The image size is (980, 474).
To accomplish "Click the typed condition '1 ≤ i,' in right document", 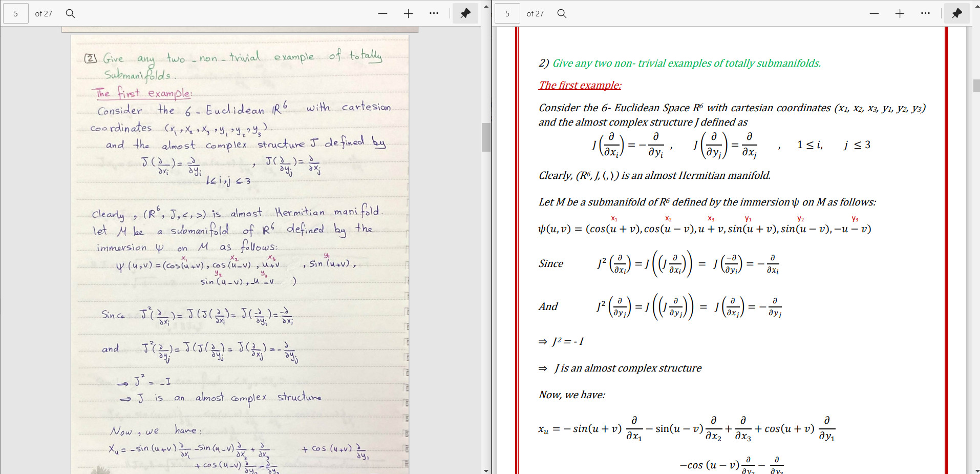I will 810,145.
